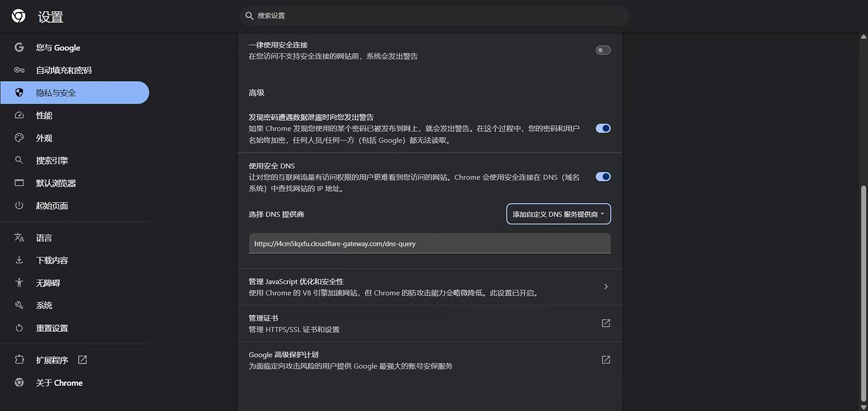Click the palette icon for 外观
The width and height of the screenshot is (868, 411).
click(19, 138)
